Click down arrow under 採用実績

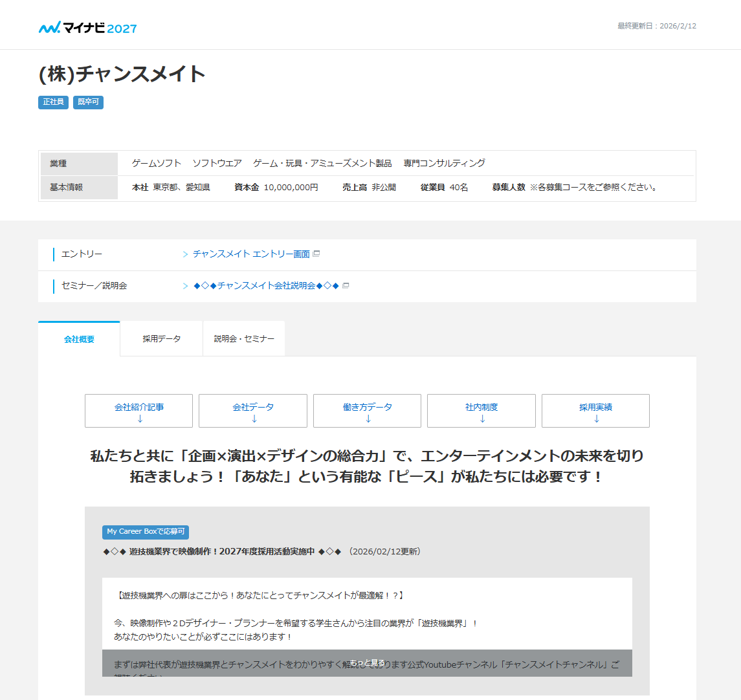tap(597, 419)
